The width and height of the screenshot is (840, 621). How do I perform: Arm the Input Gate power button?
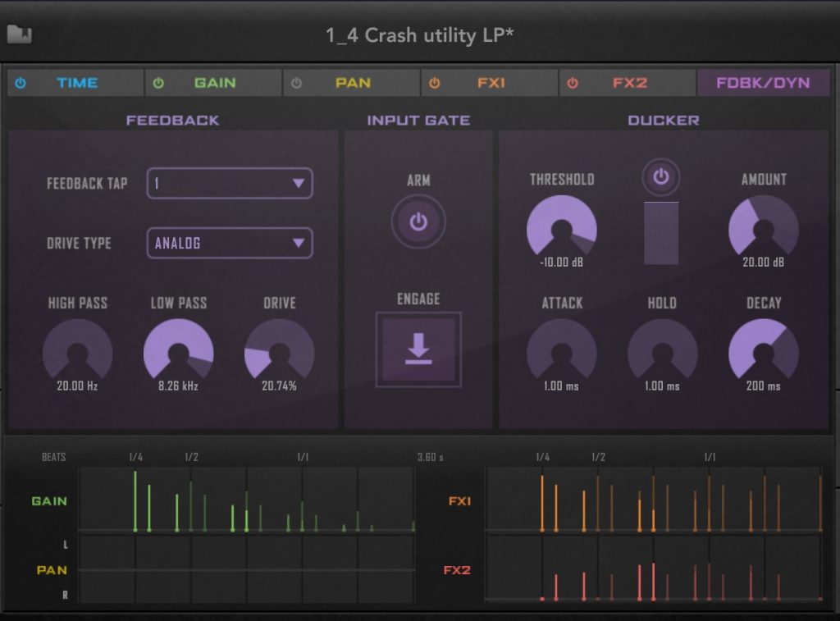pos(418,222)
